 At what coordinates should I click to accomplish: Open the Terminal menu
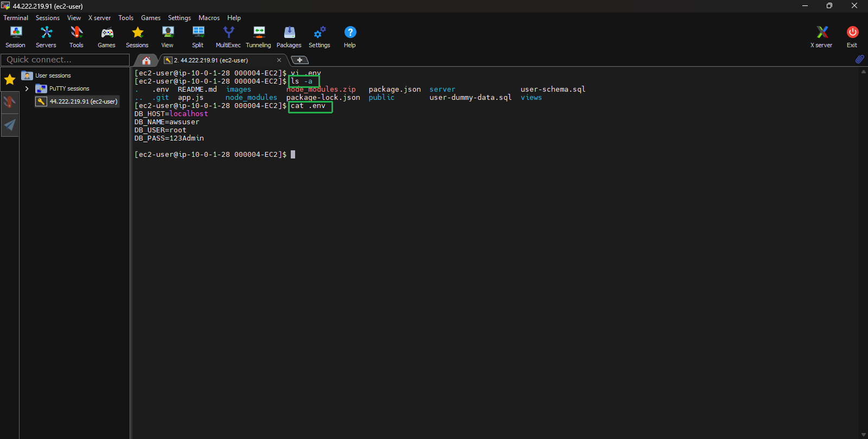click(x=16, y=18)
